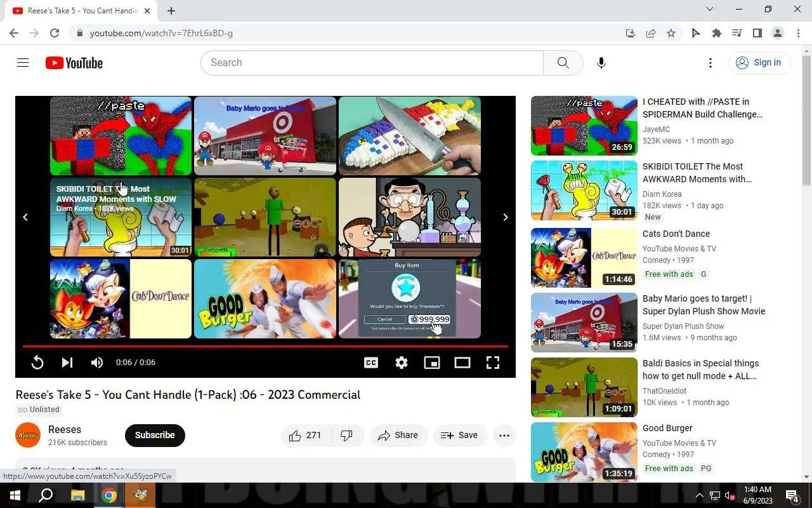Toggle the Chrome side panel
Viewport: 812px width, 508px height.
(757, 33)
